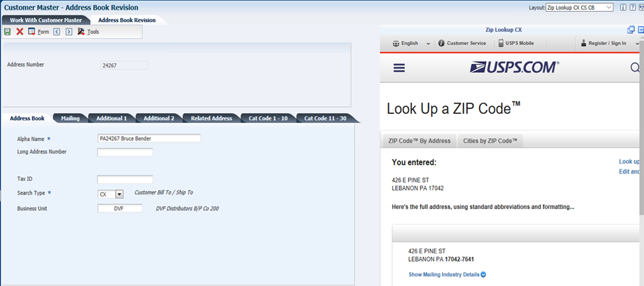Image resolution: width=644 pixels, height=286 pixels.
Task: Open the Additional 2 tab
Action: 159,118
